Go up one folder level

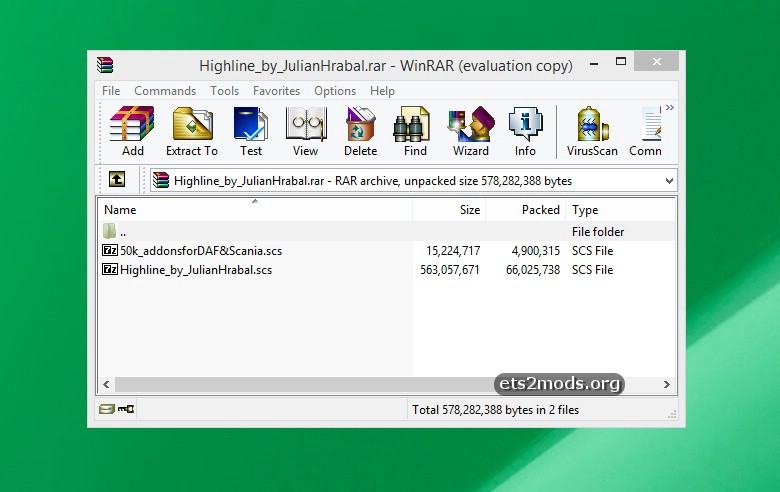pyautogui.click(x=117, y=179)
